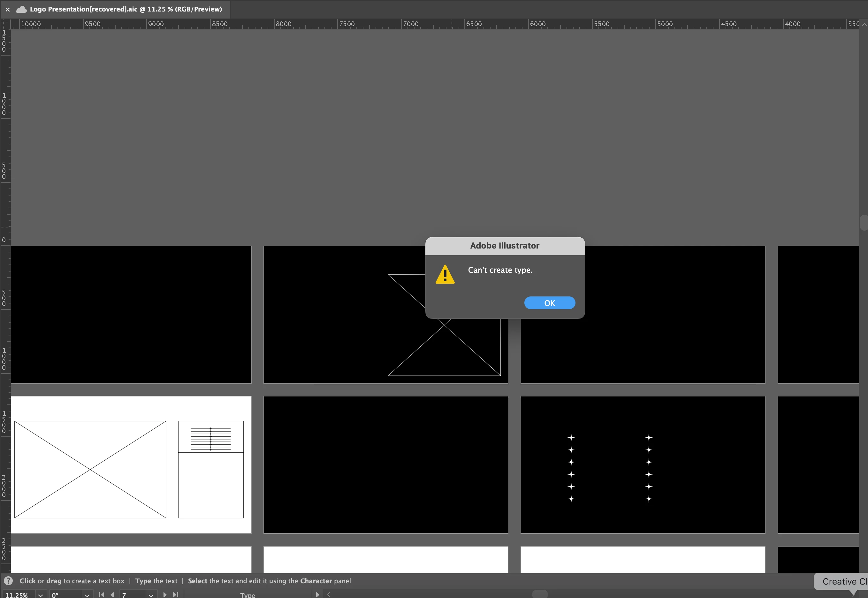Go to the last artboard
Screen dimensions: 868x598
click(175, 594)
